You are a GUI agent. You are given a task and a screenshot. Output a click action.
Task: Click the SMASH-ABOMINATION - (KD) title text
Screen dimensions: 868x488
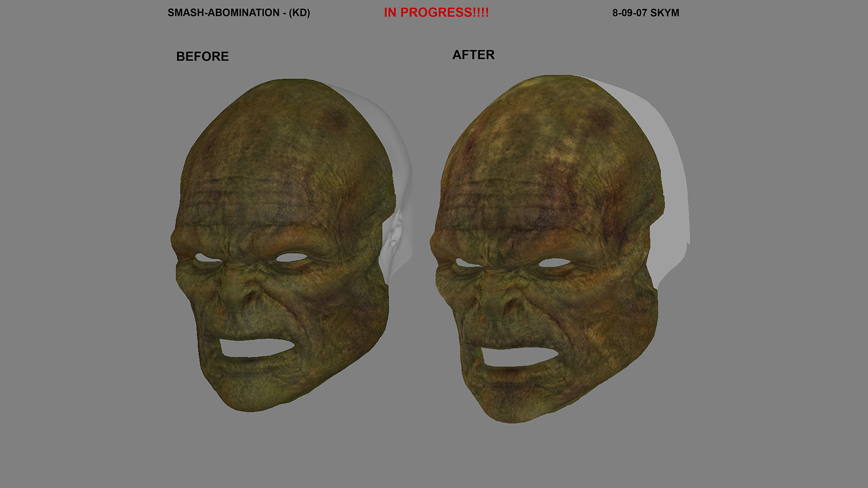pos(239,13)
